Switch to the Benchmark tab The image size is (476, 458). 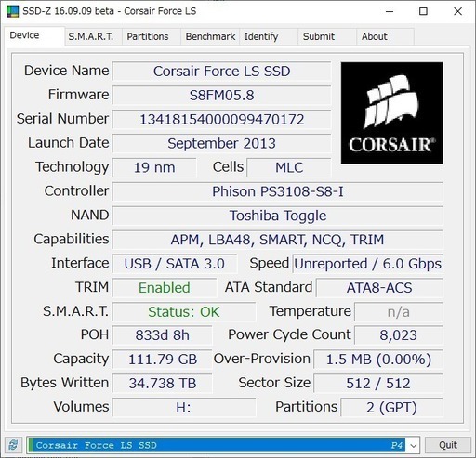coord(210,36)
